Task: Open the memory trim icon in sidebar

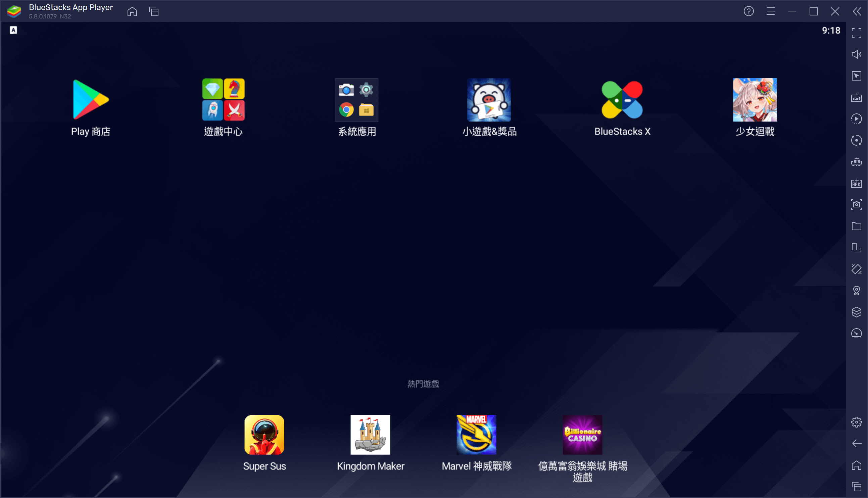Action: point(856,162)
